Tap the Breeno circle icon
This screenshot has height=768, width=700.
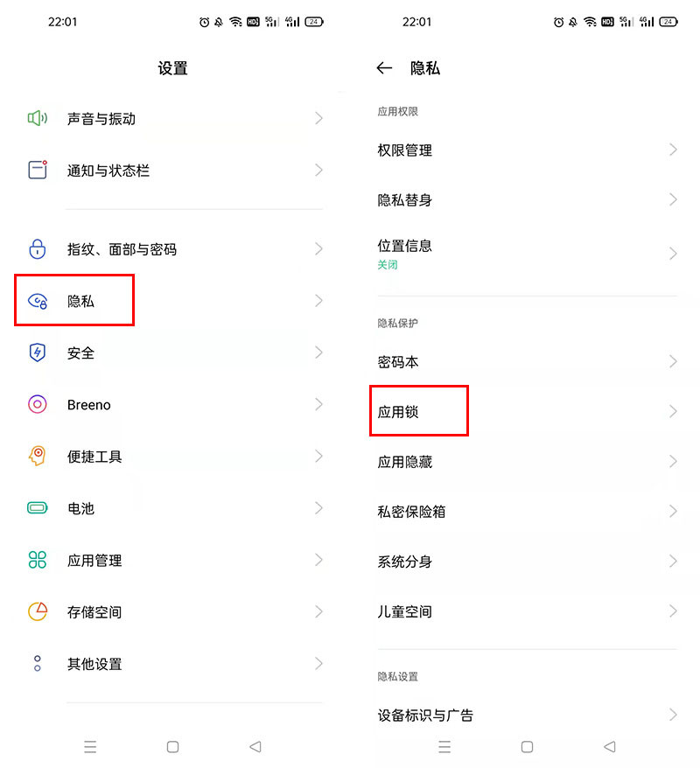coord(38,404)
